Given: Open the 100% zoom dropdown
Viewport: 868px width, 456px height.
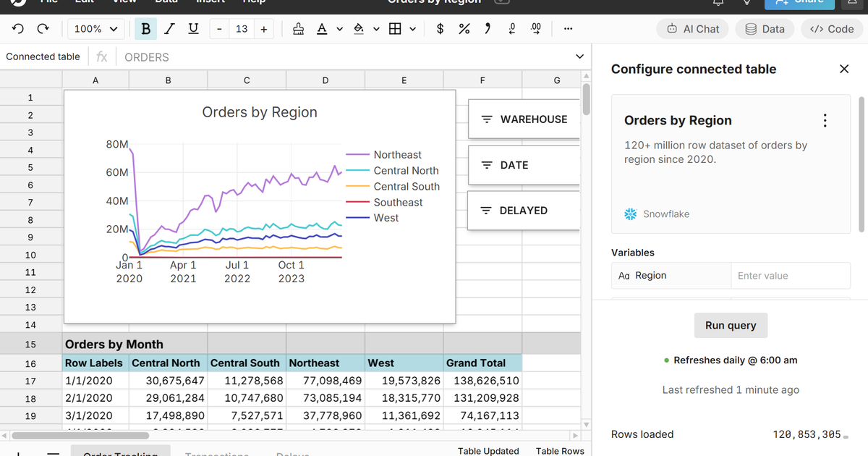Looking at the screenshot, I should pos(95,29).
